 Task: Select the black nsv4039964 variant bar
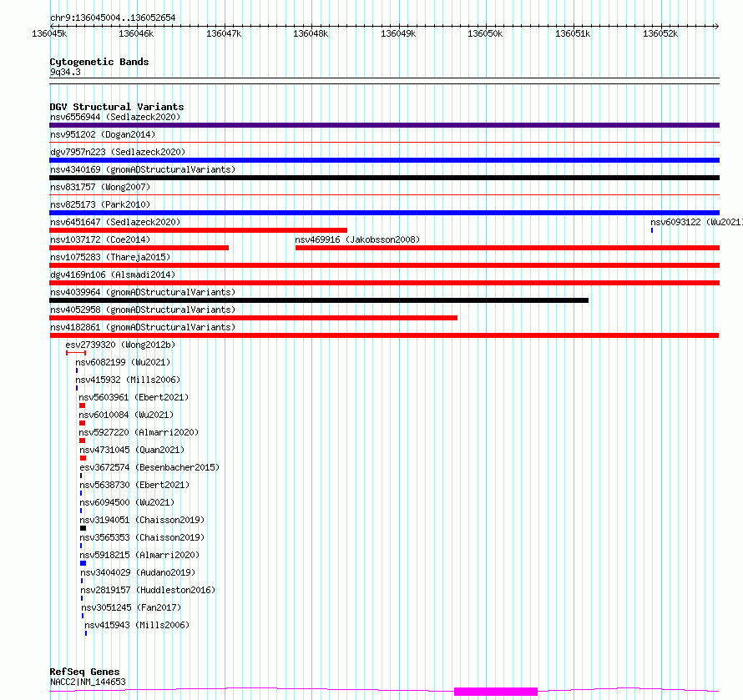319,300
